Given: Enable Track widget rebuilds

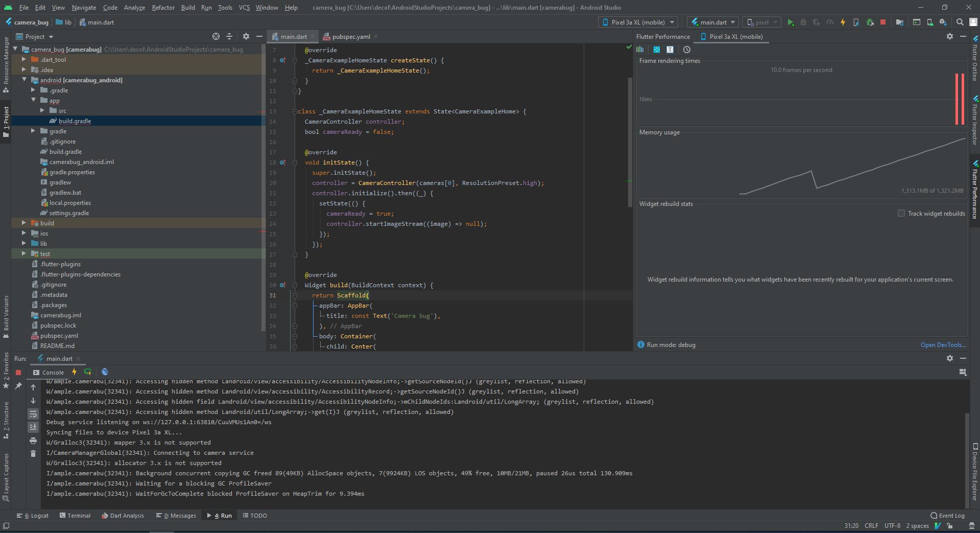Looking at the screenshot, I should pyautogui.click(x=901, y=213).
